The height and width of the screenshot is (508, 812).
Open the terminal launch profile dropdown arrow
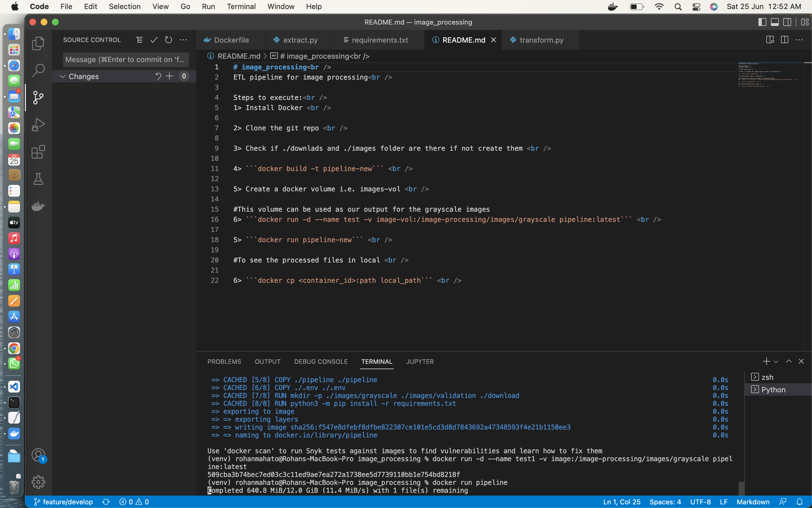pos(776,362)
